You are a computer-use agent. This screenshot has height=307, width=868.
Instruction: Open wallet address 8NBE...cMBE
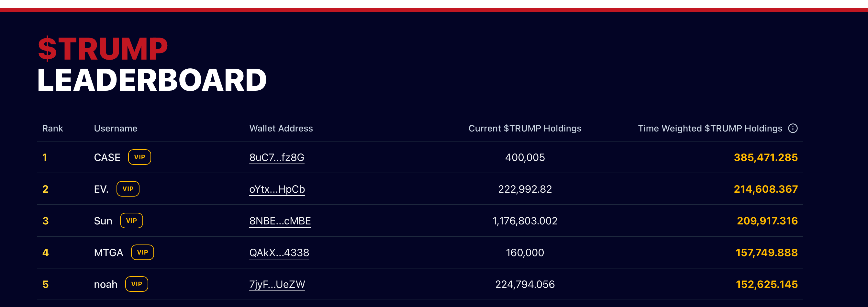[280, 221]
